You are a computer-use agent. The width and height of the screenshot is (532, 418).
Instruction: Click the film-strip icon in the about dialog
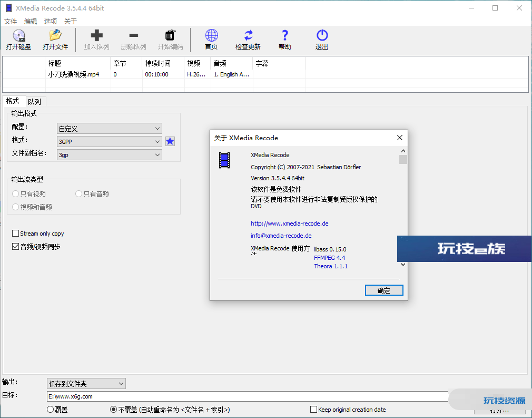(224, 160)
